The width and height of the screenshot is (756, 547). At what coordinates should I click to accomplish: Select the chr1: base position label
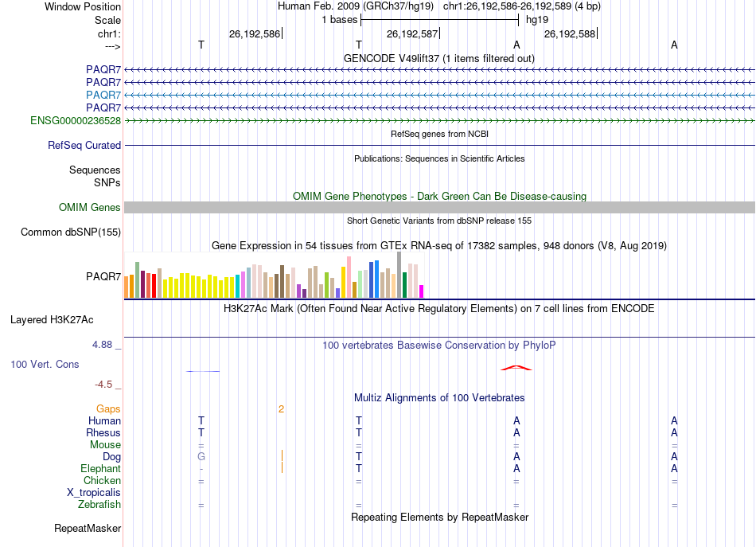[x=109, y=33]
